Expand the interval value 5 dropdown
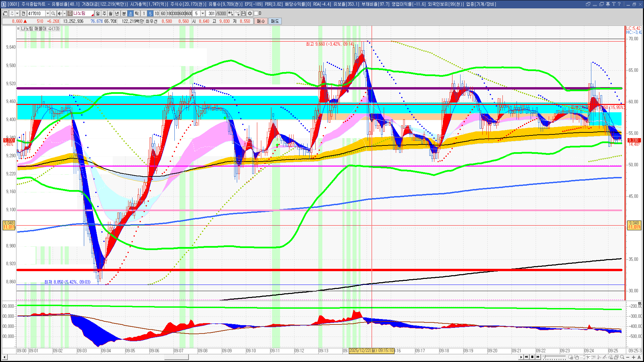 (203, 13)
